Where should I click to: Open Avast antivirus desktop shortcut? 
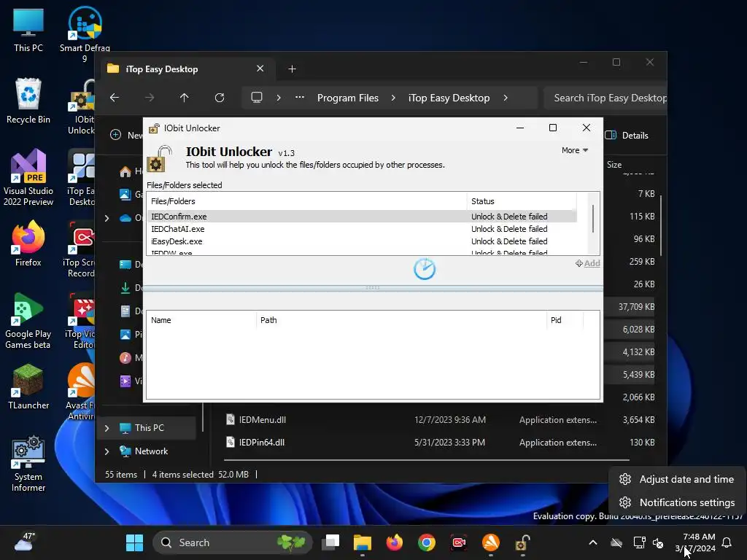tap(81, 392)
